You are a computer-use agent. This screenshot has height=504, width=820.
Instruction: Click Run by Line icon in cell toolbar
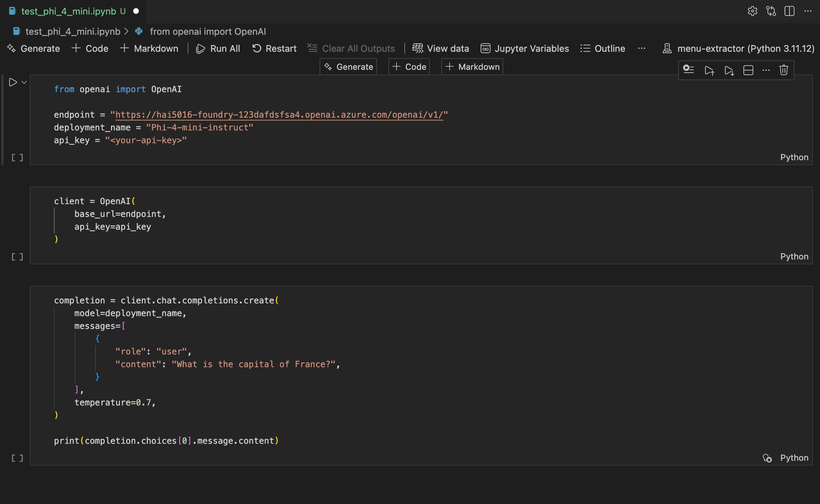click(688, 70)
